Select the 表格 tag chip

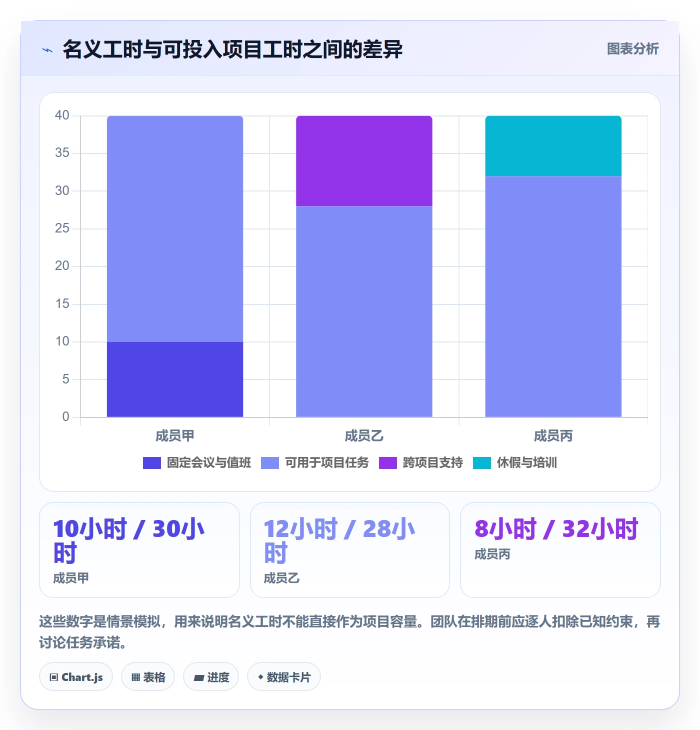click(148, 677)
